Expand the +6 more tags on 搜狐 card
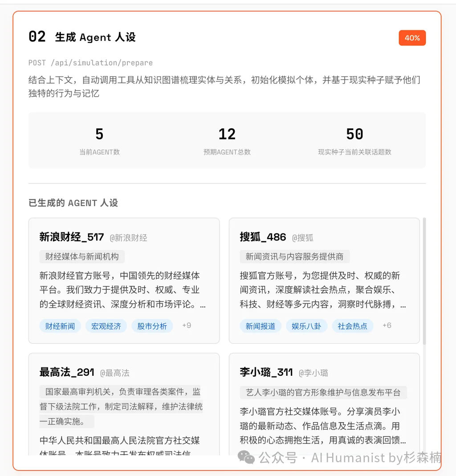Viewport: 456px width, 476px height. [387, 325]
